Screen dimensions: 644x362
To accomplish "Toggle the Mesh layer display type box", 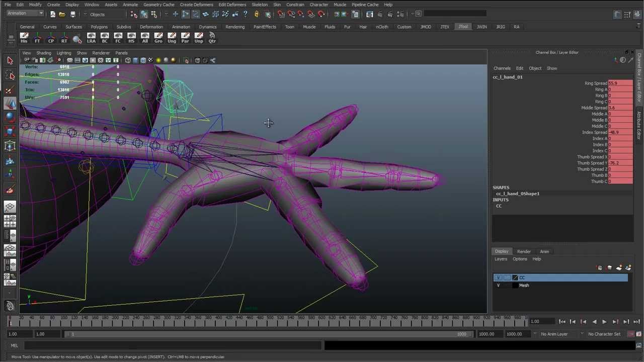I will coord(507,285).
